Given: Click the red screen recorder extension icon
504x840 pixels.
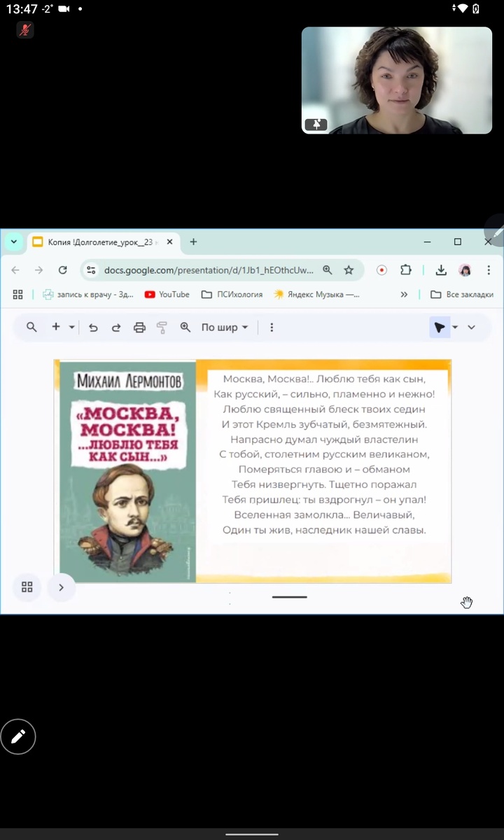Looking at the screenshot, I should pyautogui.click(x=382, y=270).
